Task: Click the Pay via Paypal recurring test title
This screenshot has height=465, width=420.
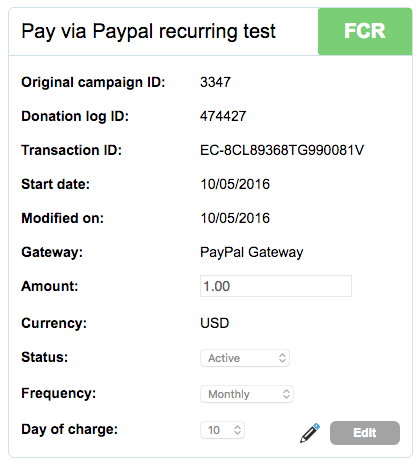Action: [148, 32]
